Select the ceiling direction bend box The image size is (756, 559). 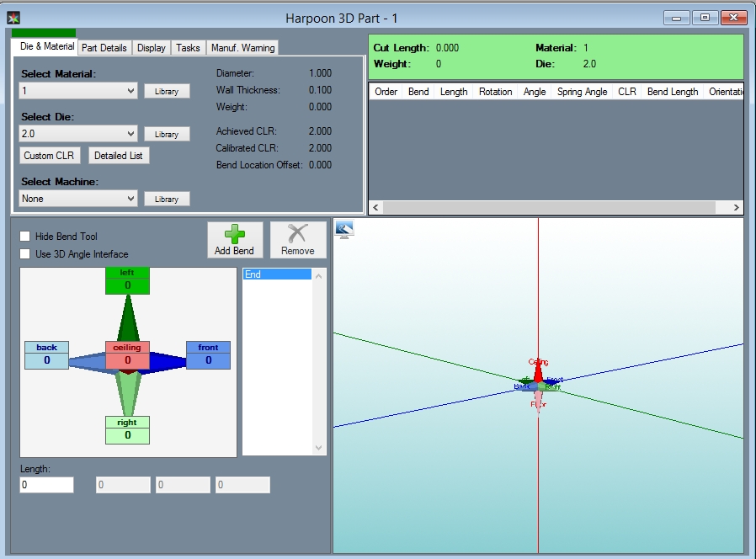127,355
